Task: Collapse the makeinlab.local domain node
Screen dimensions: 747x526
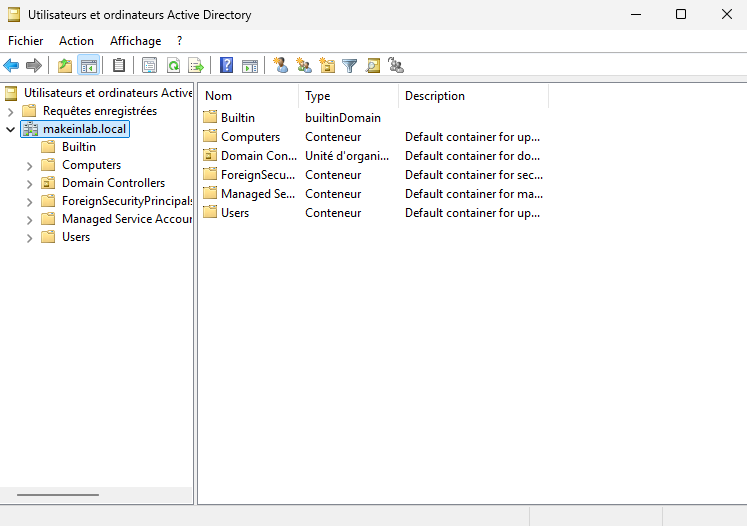Action: 11,129
